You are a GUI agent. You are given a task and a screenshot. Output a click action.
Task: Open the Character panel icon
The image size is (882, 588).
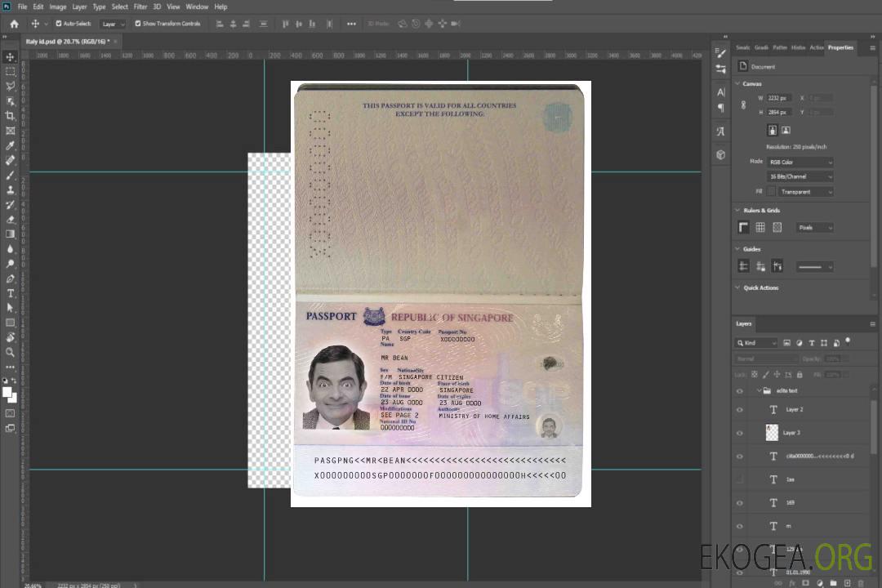click(x=721, y=91)
